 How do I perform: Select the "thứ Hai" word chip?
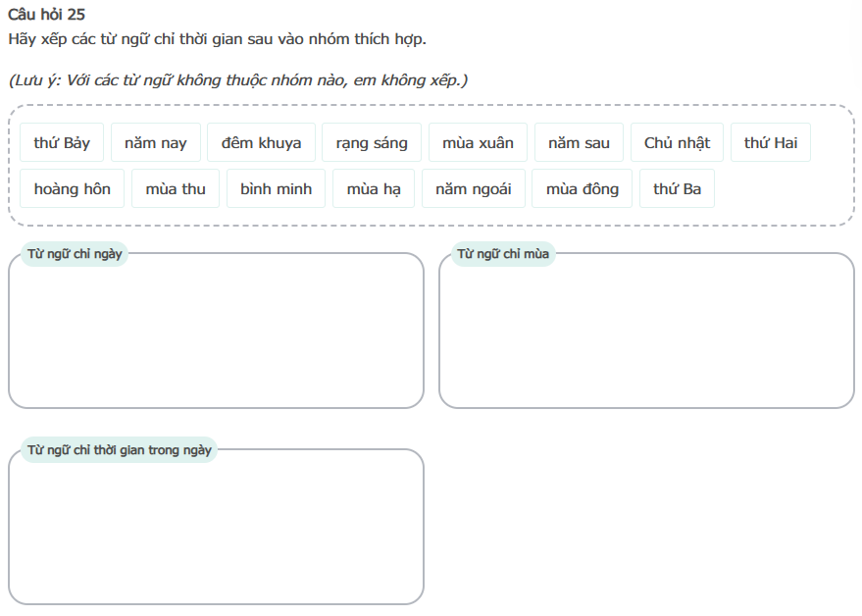click(x=771, y=143)
